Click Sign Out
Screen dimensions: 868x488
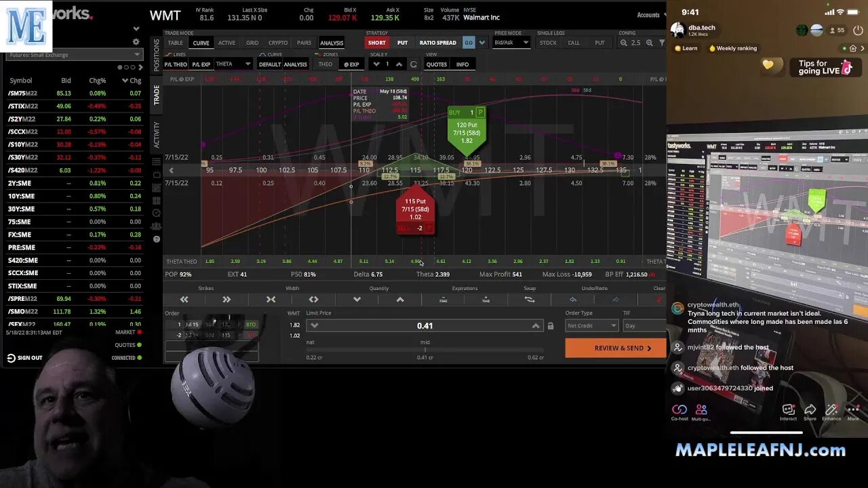(x=24, y=358)
